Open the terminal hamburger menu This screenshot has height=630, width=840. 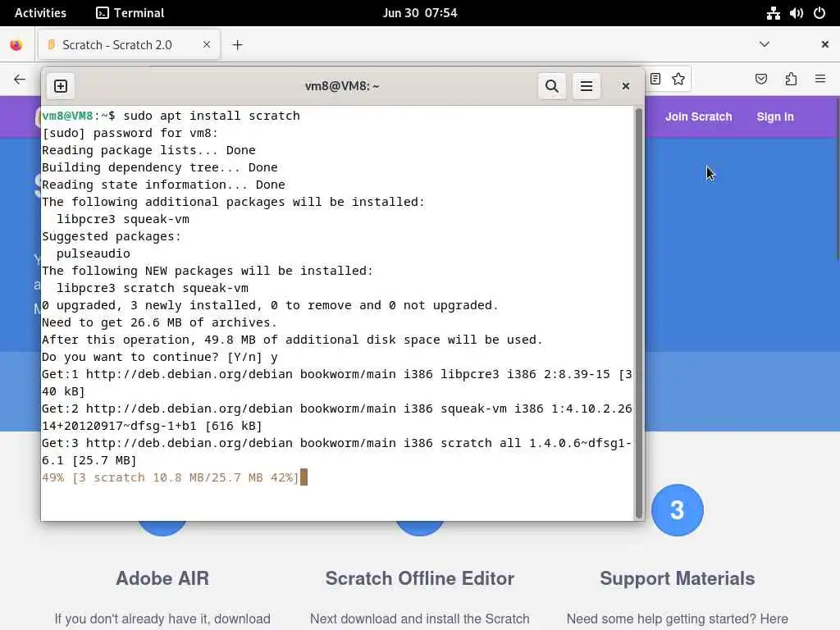[x=586, y=86]
